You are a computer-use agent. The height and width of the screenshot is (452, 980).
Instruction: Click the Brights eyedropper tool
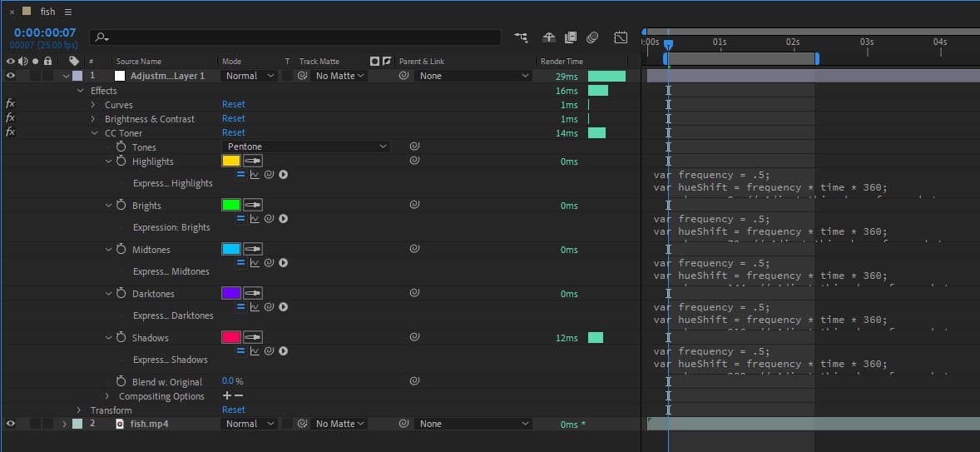(x=253, y=205)
